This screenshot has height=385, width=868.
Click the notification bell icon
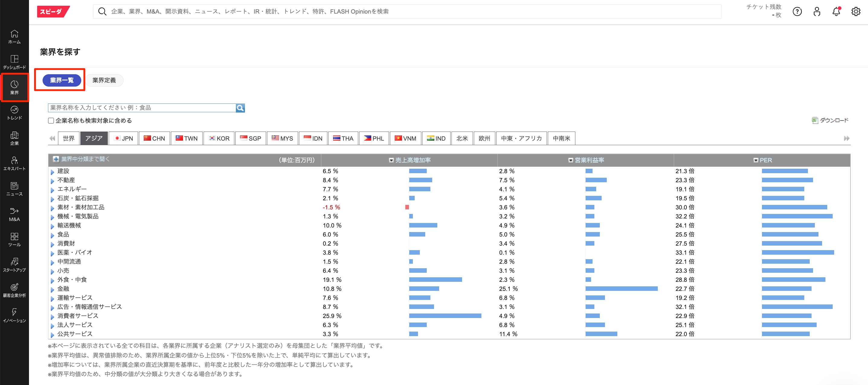(x=836, y=12)
